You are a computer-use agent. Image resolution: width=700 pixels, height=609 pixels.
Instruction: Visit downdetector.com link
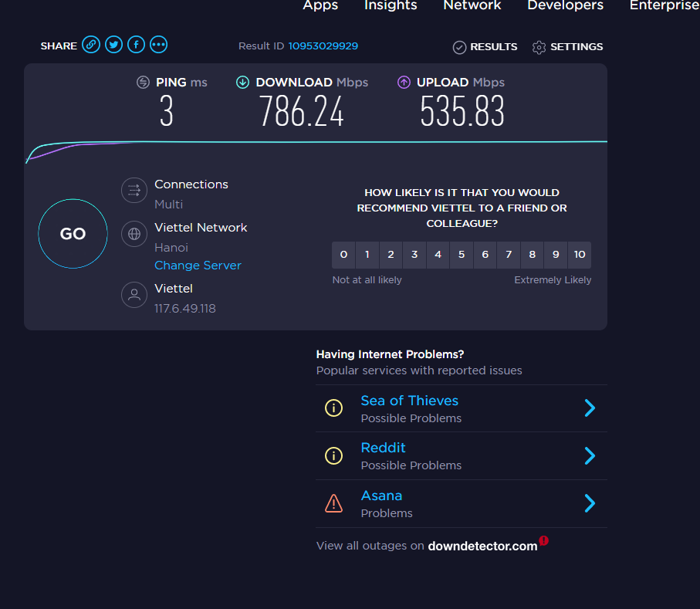tap(482, 546)
